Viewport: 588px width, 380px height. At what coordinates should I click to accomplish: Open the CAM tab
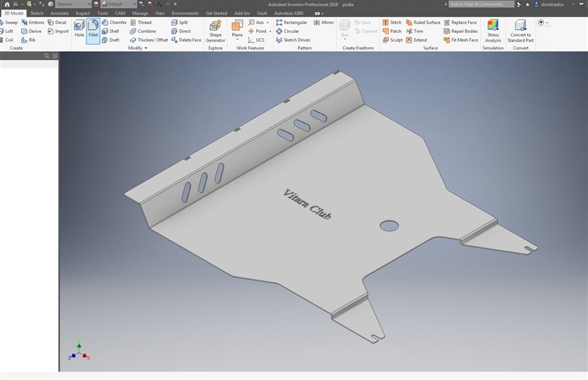click(x=120, y=13)
